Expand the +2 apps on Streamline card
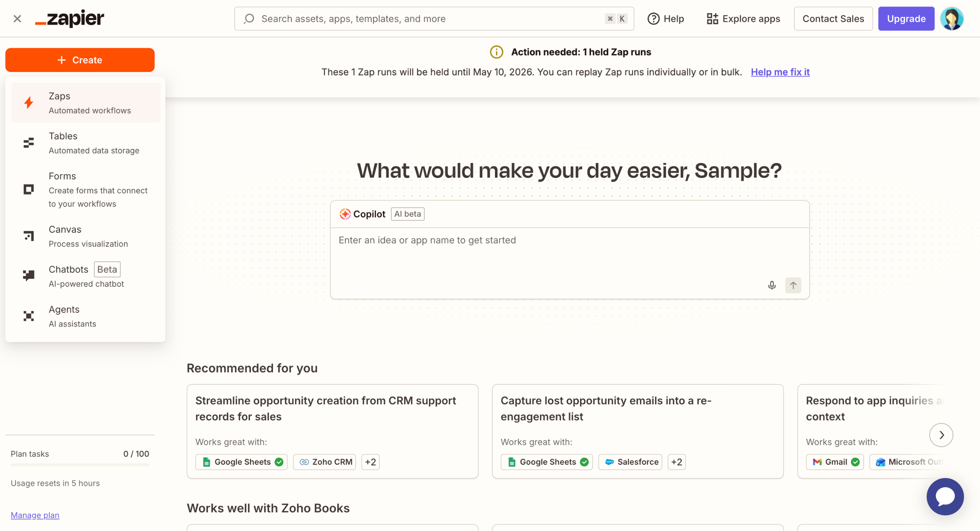 [370, 462]
